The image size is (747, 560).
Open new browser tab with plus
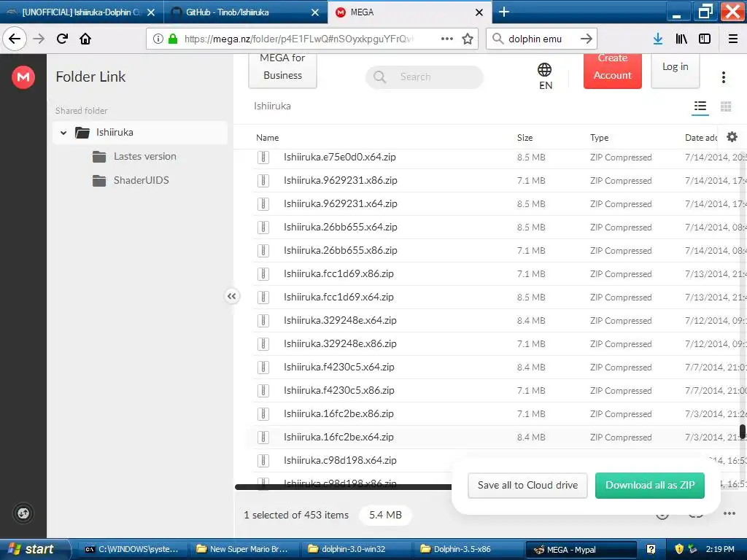click(x=504, y=12)
